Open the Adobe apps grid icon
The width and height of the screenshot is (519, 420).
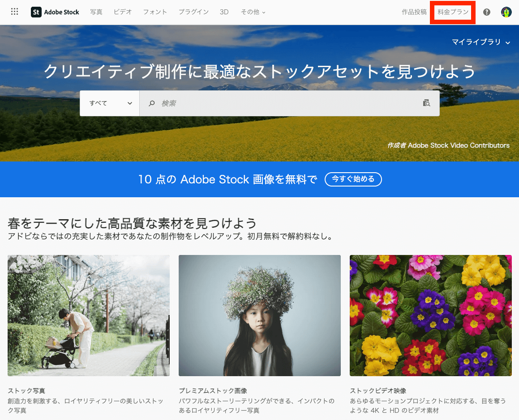click(14, 12)
